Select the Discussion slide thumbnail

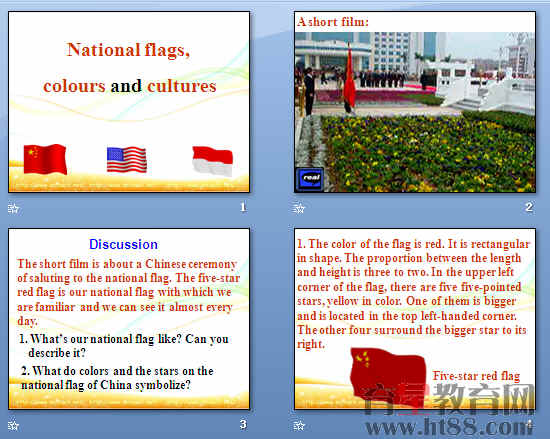click(x=129, y=319)
